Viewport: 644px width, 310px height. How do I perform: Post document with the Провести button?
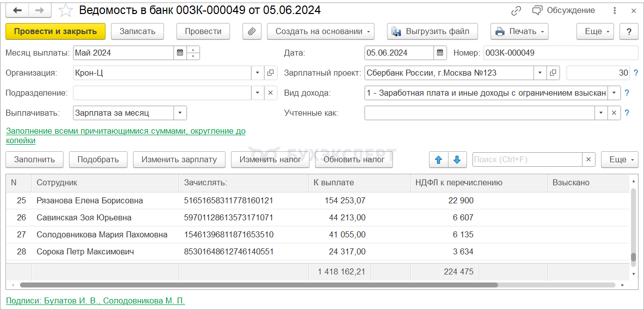pos(203,31)
